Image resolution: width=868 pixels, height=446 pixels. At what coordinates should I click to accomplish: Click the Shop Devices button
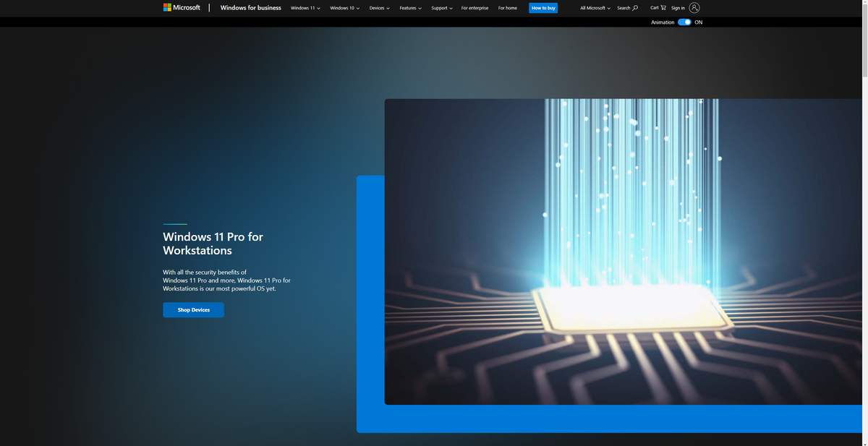pyautogui.click(x=193, y=310)
